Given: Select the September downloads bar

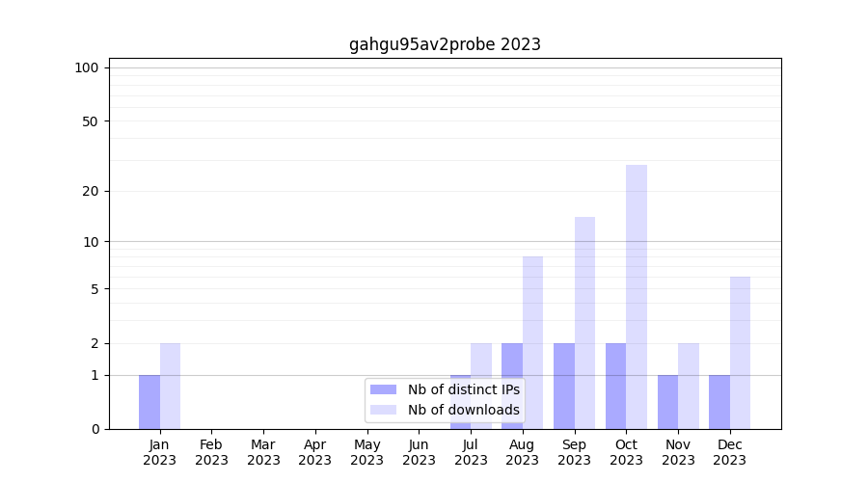Looking at the screenshot, I should click(x=584, y=323).
